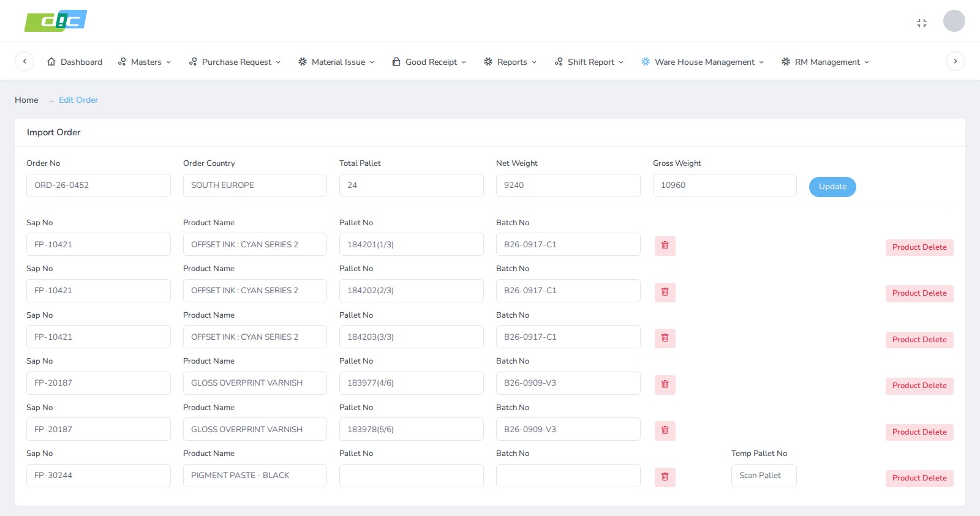Click the RM Management gear icon
The image size is (980, 516).
[x=786, y=62]
